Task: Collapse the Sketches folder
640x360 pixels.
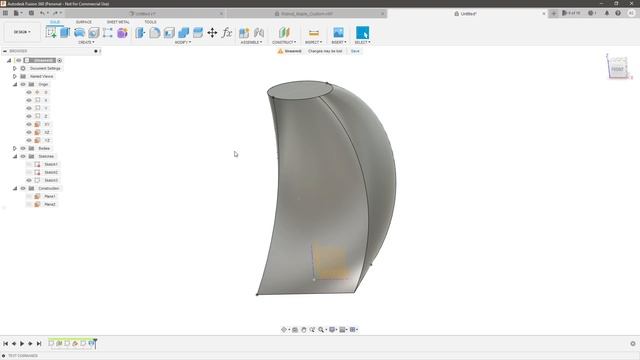Action: [15, 156]
